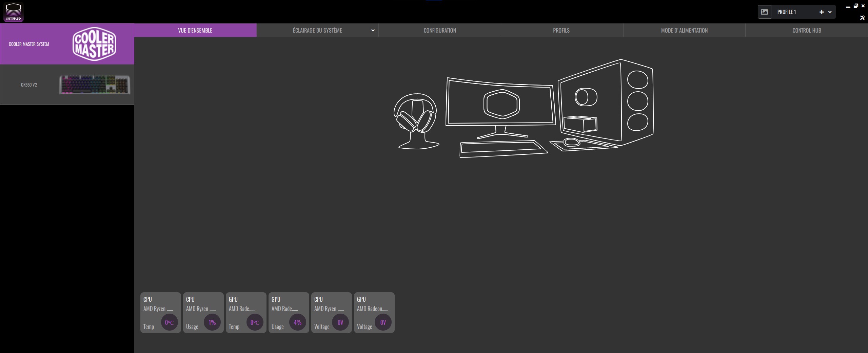The height and width of the screenshot is (353, 868).
Task: Click the headset illustration in overview
Action: 416,121
